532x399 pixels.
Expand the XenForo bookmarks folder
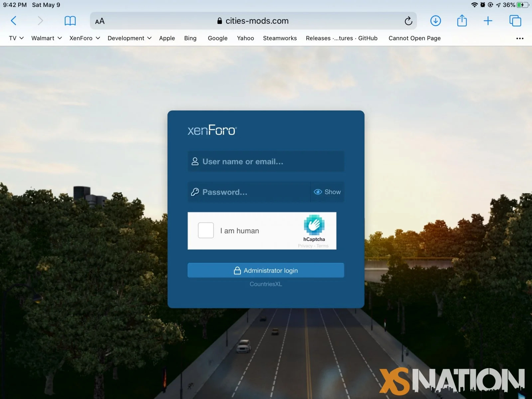(85, 38)
